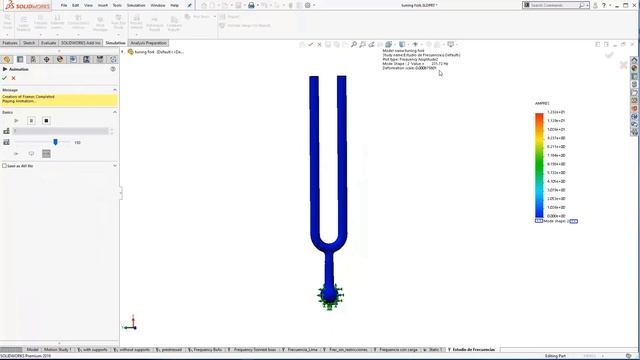Switch to the Sketch ribbon tab

tap(29, 43)
